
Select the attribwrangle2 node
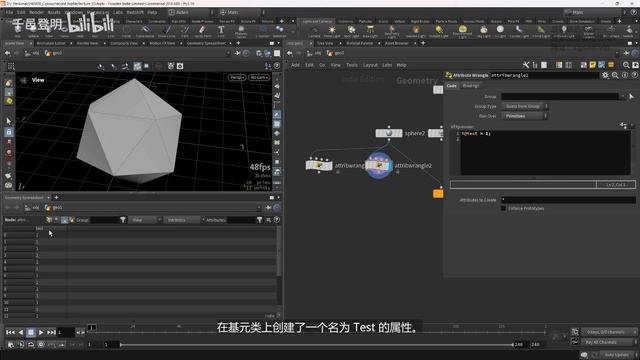[x=379, y=165]
